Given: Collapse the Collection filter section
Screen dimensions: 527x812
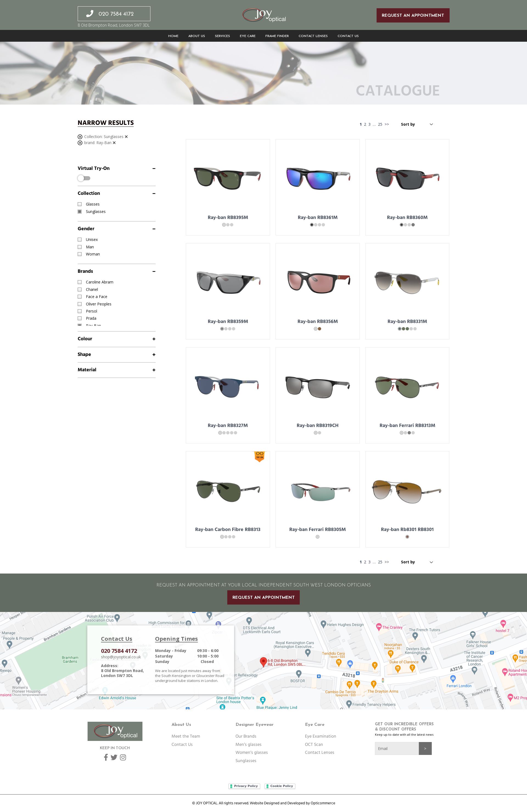Looking at the screenshot, I should pyautogui.click(x=154, y=193).
